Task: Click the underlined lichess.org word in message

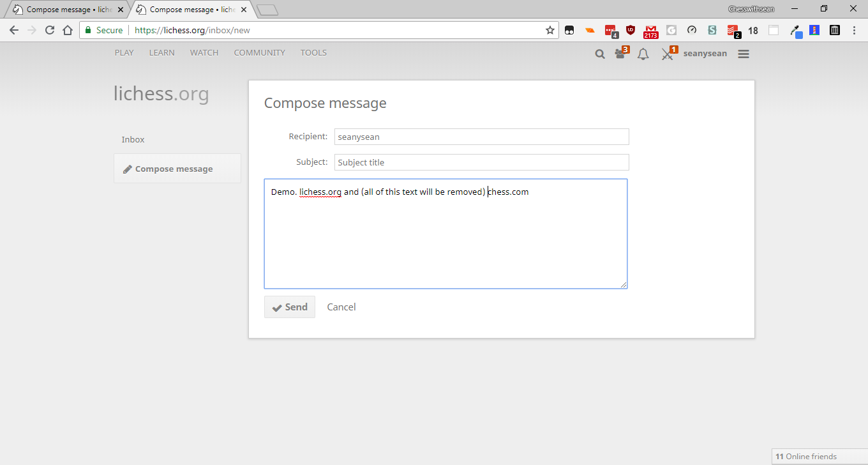Action: [320, 192]
